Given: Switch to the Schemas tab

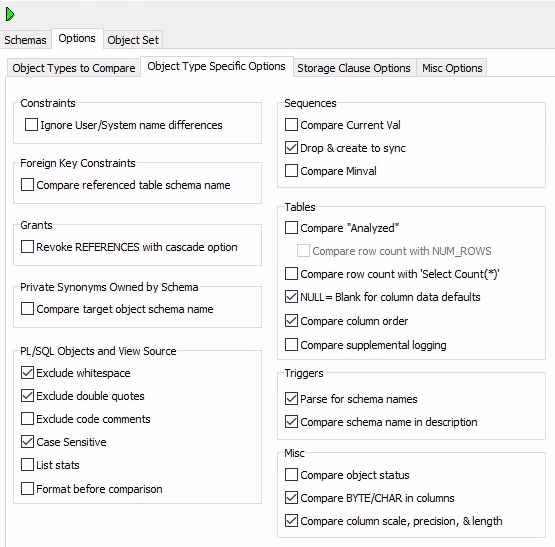Looking at the screenshot, I should point(25,40).
